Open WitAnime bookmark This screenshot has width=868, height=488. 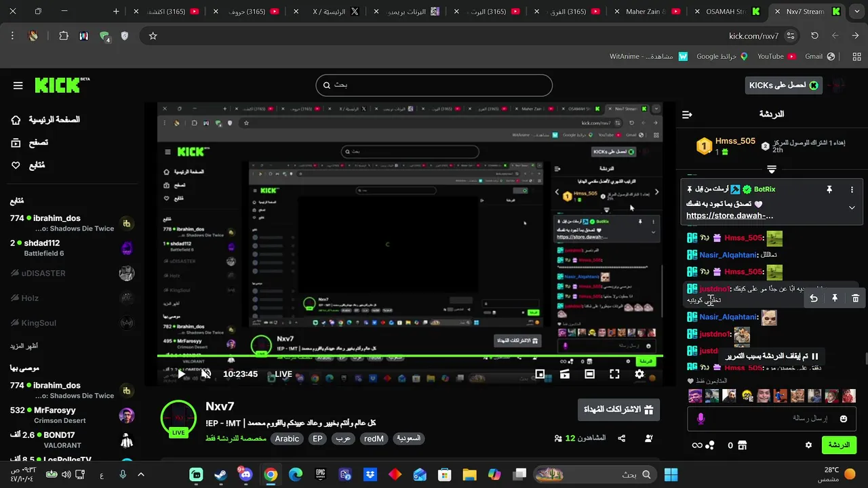point(648,56)
